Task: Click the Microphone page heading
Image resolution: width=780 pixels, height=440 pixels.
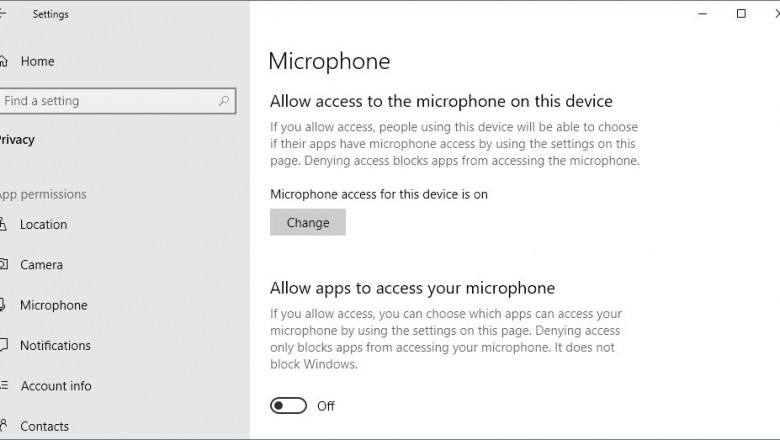Action: 329,61
